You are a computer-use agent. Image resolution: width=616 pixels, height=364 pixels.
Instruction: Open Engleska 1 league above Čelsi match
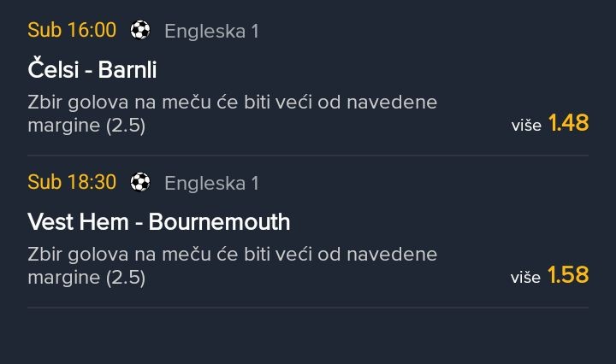point(211,32)
